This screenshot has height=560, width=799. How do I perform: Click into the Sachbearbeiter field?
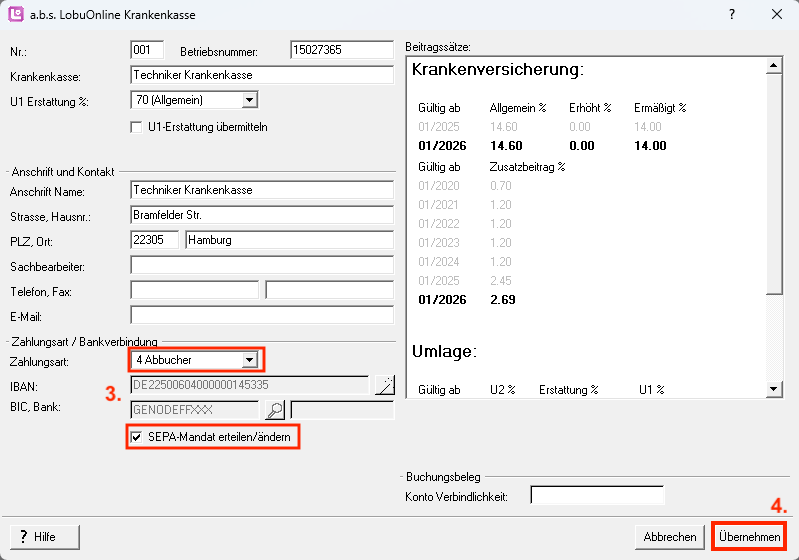(x=262, y=265)
